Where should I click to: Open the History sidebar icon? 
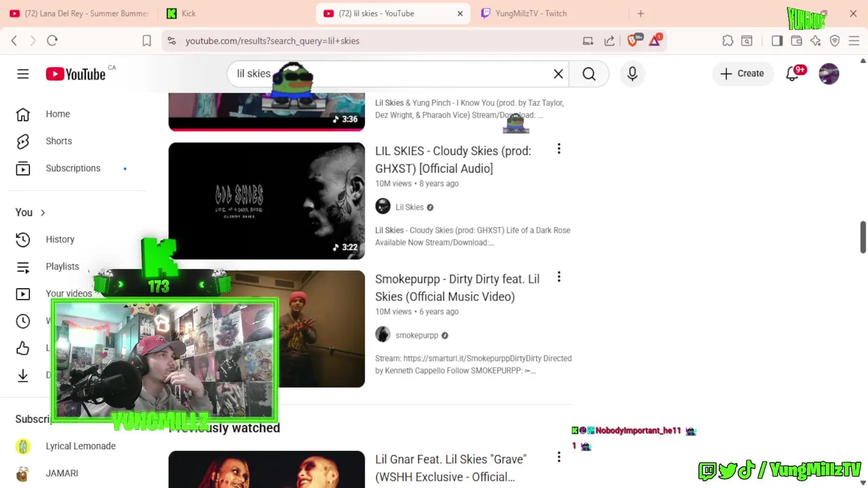(x=23, y=239)
